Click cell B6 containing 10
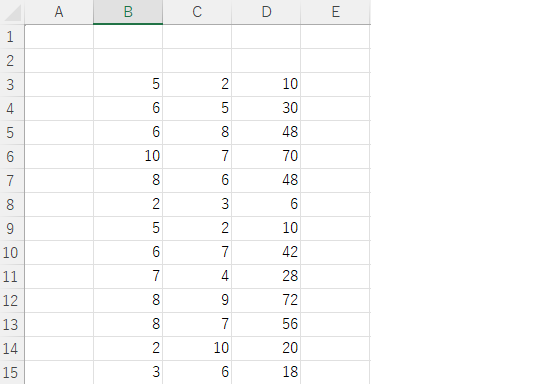 [x=128, y=157]
